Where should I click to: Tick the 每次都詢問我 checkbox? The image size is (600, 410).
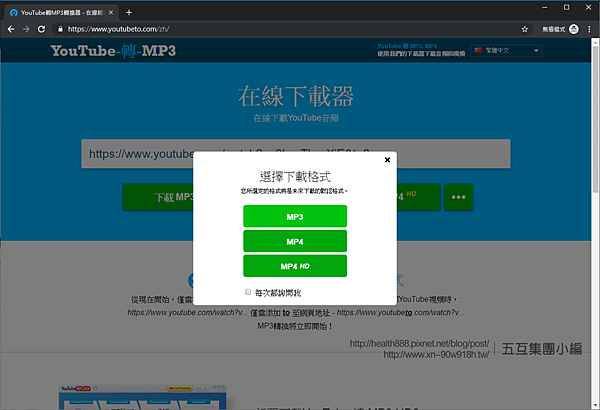coord(248,292)
